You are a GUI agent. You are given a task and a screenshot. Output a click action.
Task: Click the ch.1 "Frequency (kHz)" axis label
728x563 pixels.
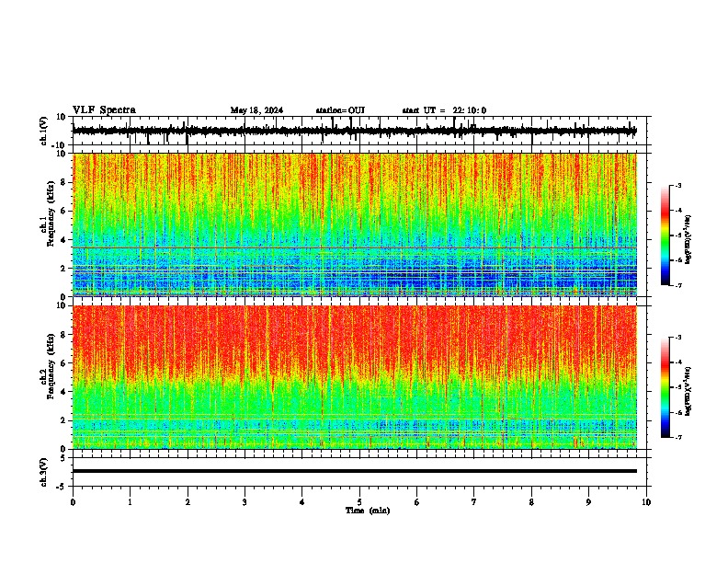pos(50,213)
